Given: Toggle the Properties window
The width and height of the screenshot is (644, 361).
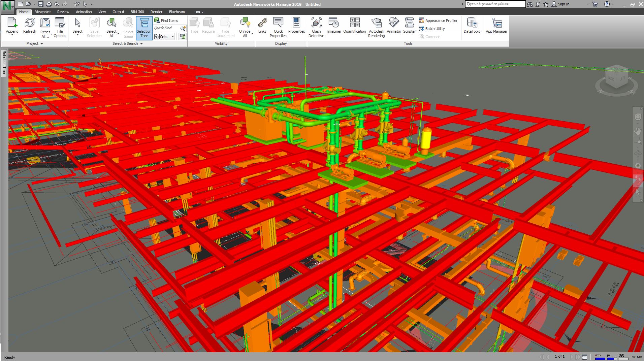Looking at the screenshot, I should coord(296,26).
